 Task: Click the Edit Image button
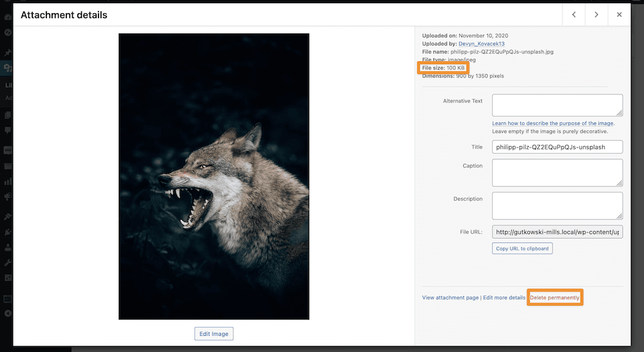[x=214, y=333]
